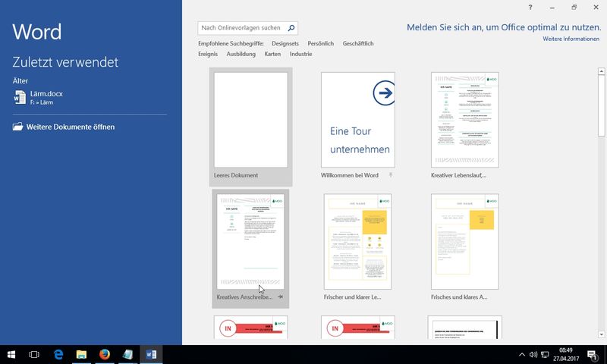607x364 pixels.
Task: Select the Ausbildung suggested search term
Action: pyautogui.click(x=241, y=54)
